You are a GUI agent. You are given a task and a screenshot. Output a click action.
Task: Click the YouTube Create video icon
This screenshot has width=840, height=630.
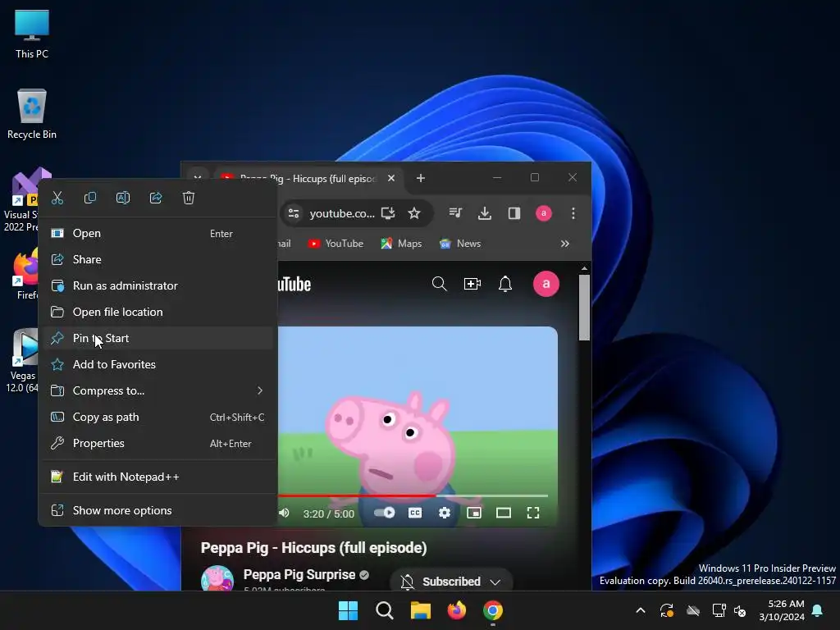pos(472,284)
